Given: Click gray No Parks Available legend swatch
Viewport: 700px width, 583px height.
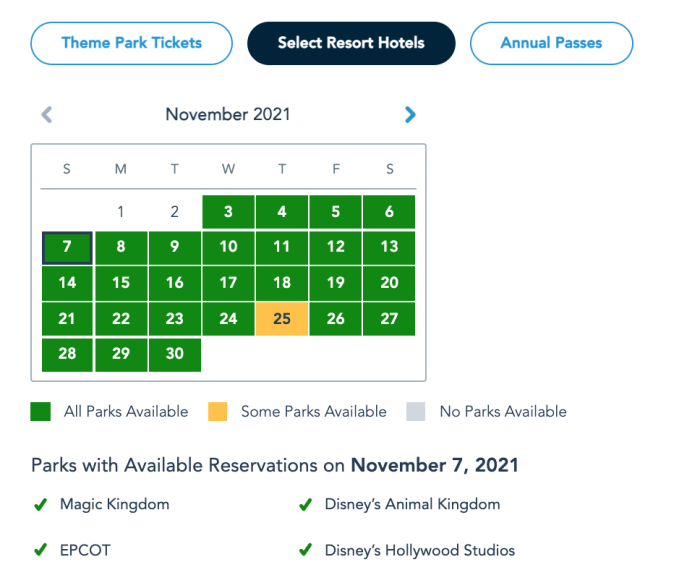Looking at the screenshot, I should tap(417, 412).
